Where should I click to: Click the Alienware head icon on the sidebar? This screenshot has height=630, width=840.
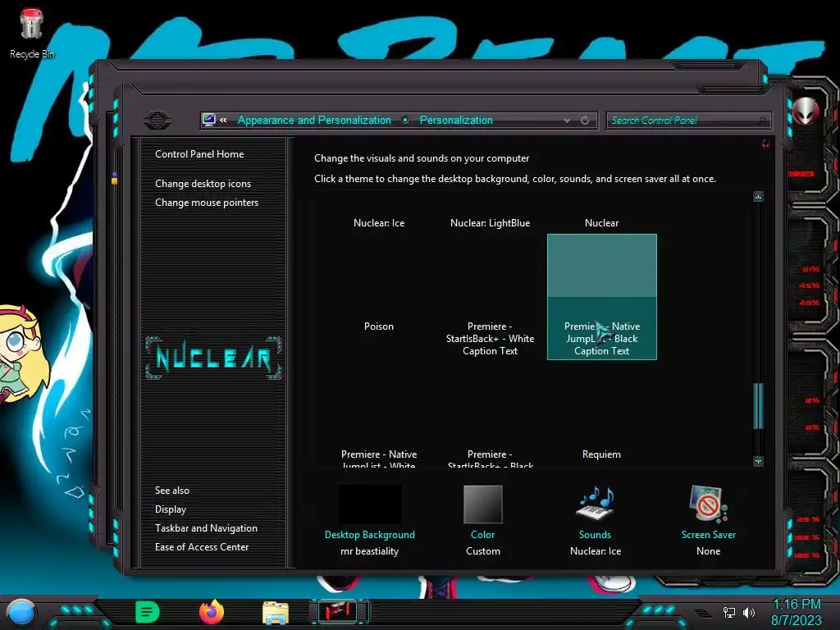[806, 111]
